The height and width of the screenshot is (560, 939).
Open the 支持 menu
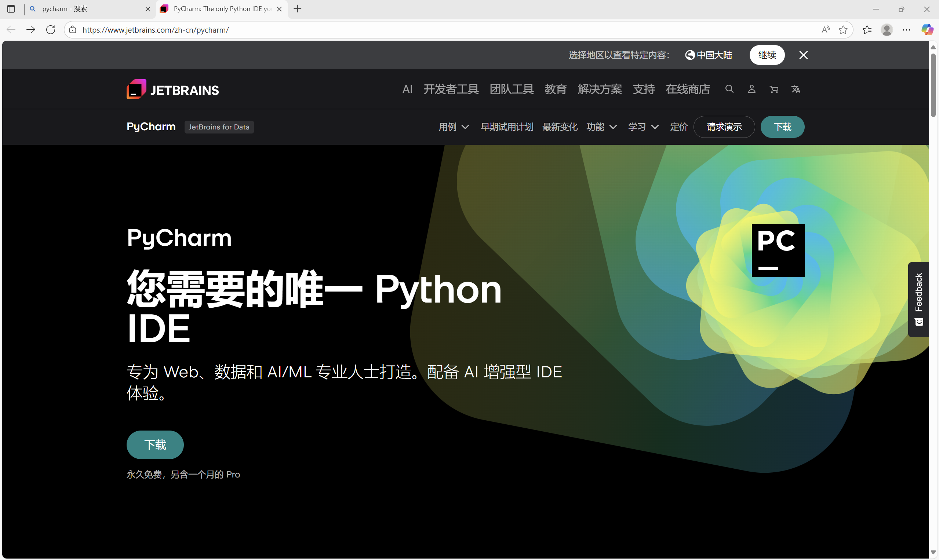coord(644,89)
